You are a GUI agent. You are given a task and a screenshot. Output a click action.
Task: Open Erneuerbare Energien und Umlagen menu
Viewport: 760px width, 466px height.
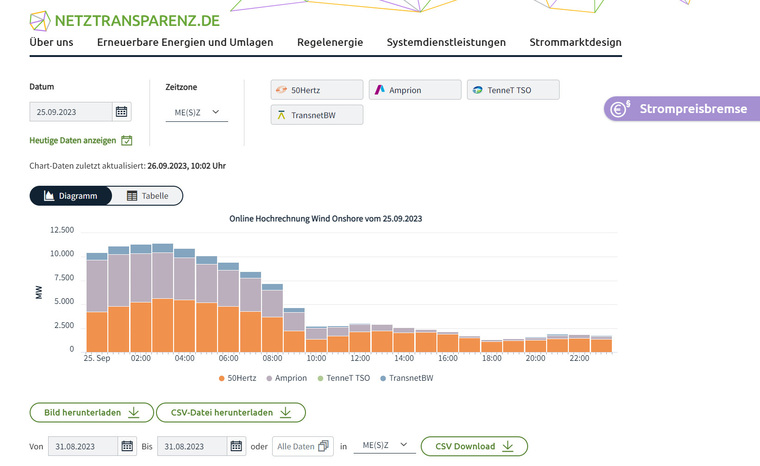[185, 43]
